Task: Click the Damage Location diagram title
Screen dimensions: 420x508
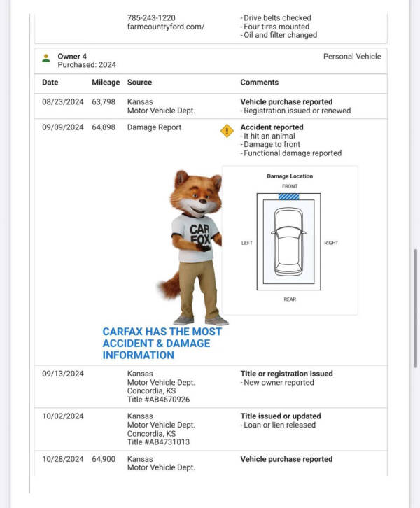Action: (x=290, y=176)
